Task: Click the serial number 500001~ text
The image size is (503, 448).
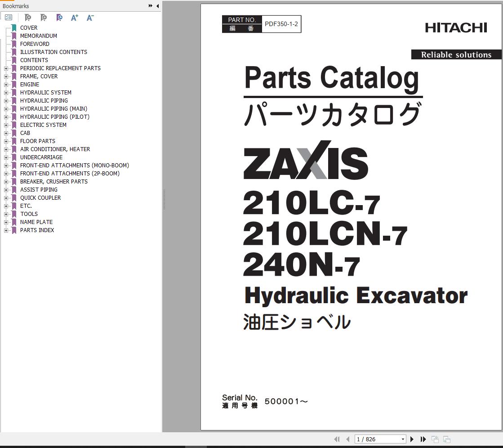Action: [x=286, y=401]
